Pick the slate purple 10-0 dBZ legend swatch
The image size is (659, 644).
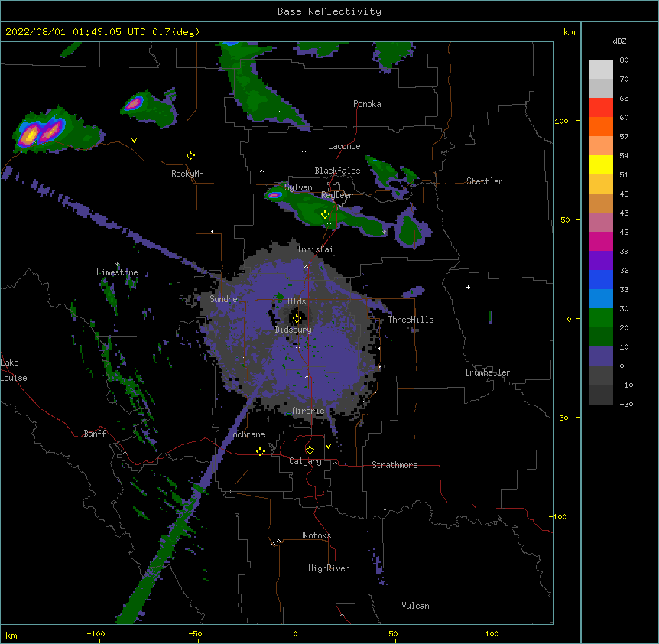coord(601,356)
